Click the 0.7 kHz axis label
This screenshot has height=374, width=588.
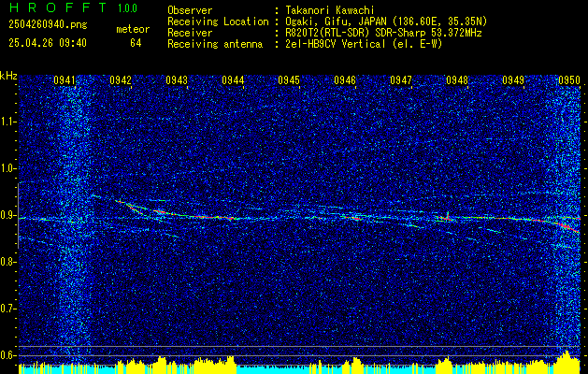(8, 309)
